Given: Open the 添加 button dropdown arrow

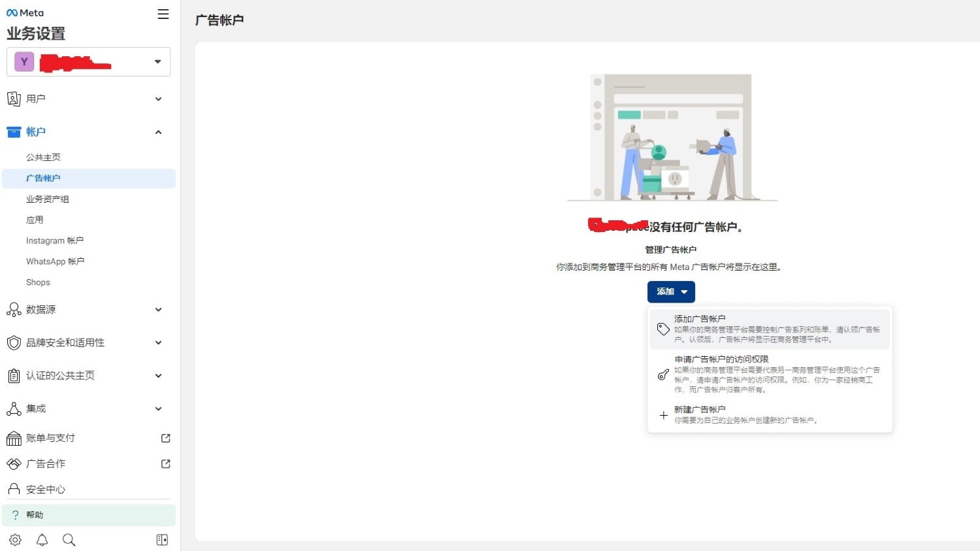Looking at the screenshot, I should (x=685, y=292).
